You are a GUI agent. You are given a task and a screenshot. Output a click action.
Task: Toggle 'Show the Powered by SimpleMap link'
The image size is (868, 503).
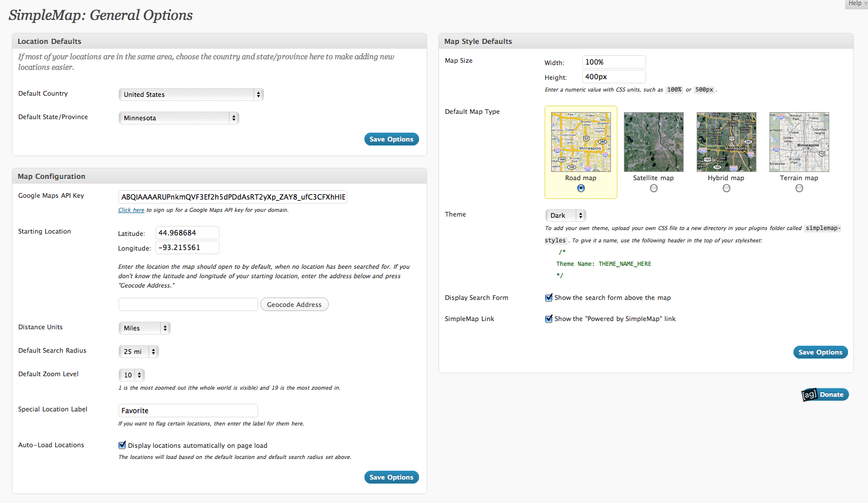[549, 319]
